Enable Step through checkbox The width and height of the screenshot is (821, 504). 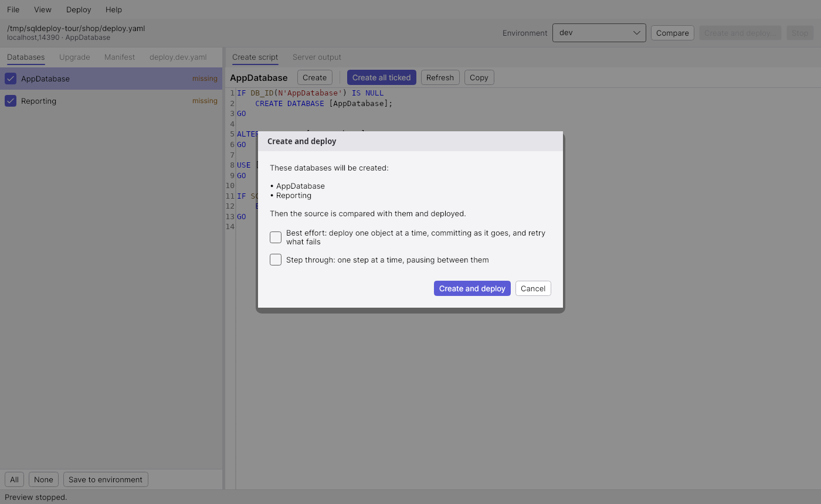pos(276,260)
